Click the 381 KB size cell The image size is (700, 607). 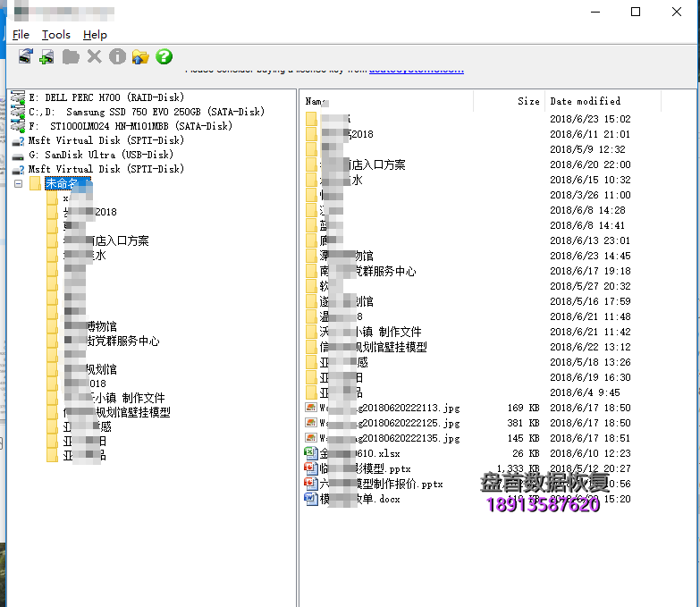coord(523,423)
